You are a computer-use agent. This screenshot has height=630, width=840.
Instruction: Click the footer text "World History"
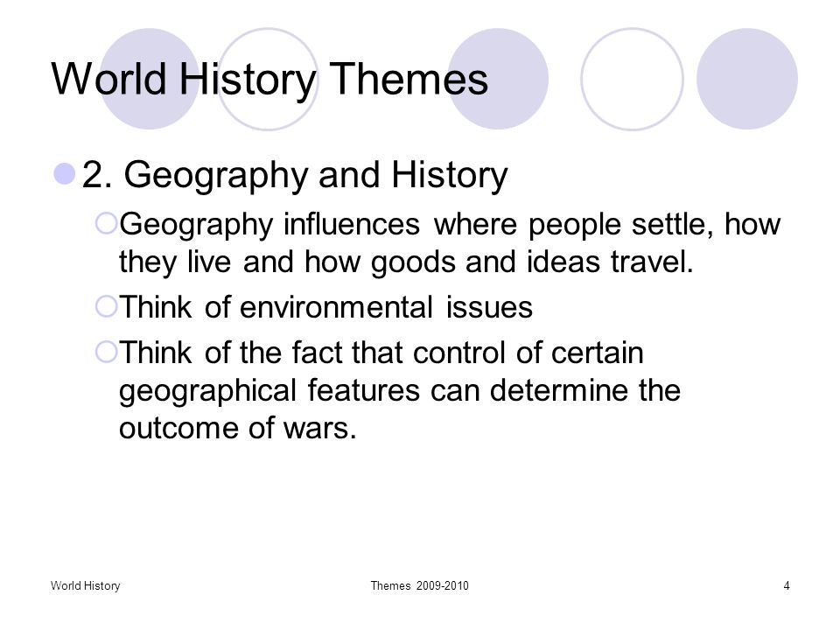[85, 586]
